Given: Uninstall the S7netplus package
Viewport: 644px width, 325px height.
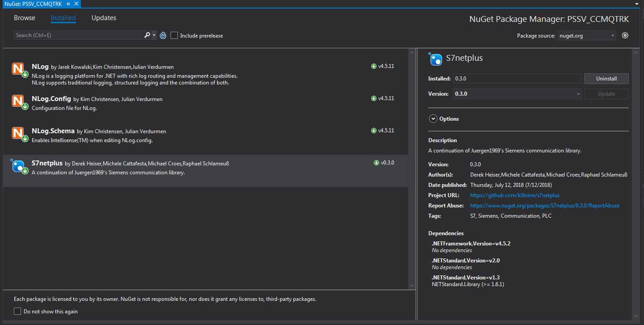Looking at the screenshot, I should 606,79.
